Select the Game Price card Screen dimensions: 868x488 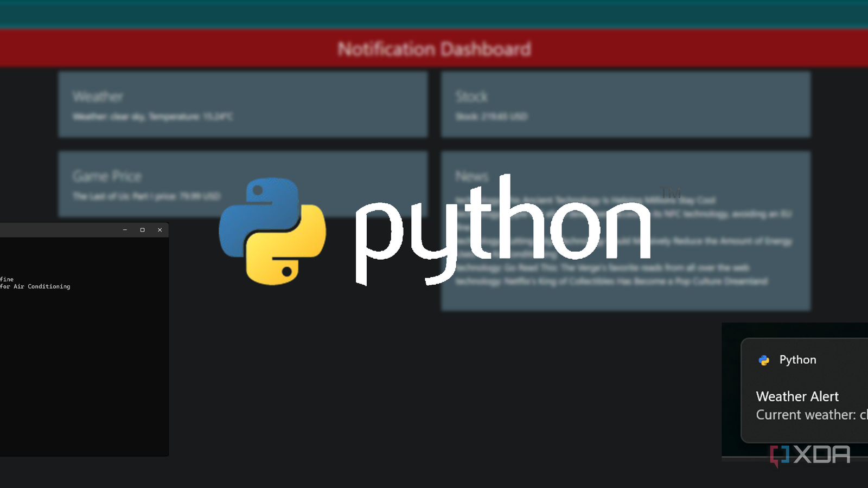pos(243,184)
